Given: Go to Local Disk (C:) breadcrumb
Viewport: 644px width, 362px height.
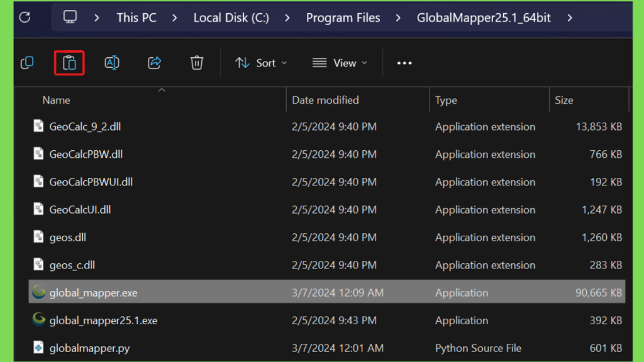Looking at the screenshot, I should [x=231, y=18].
